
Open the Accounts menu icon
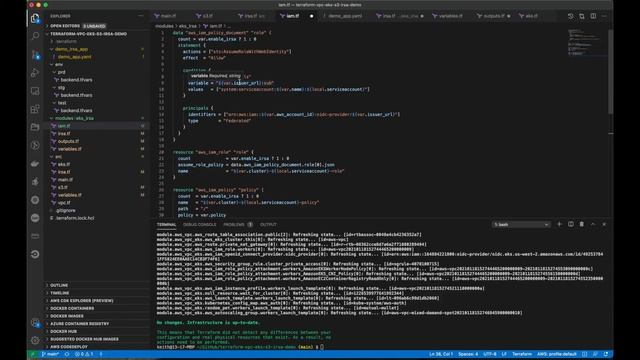(x=35, y=323)
